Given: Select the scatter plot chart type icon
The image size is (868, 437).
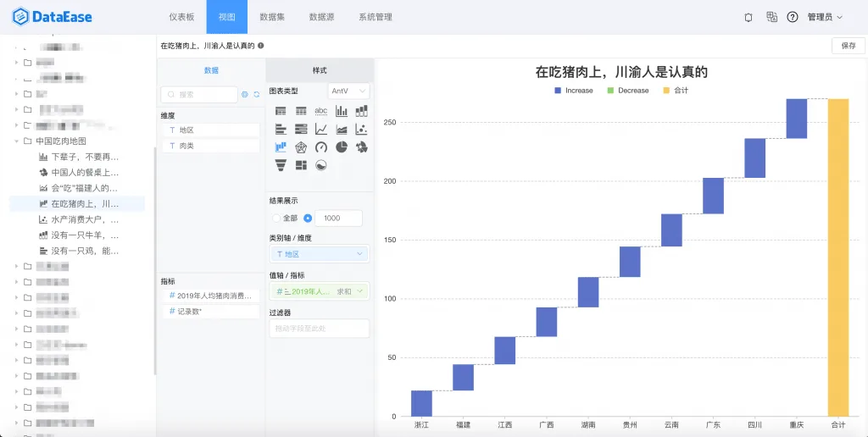Looking at the screenshot, I should coord(361,129).
